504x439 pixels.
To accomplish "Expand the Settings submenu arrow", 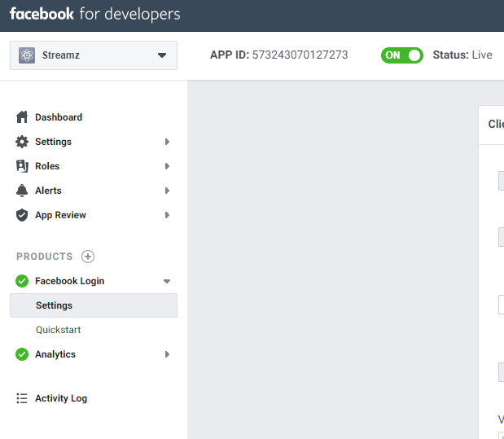I will pos(167,142).
